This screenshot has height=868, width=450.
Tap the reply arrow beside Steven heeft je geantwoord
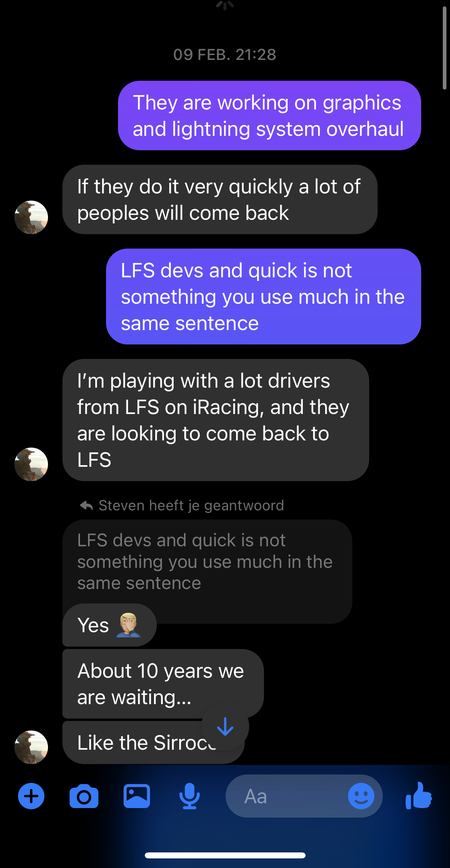coord(86,506)
